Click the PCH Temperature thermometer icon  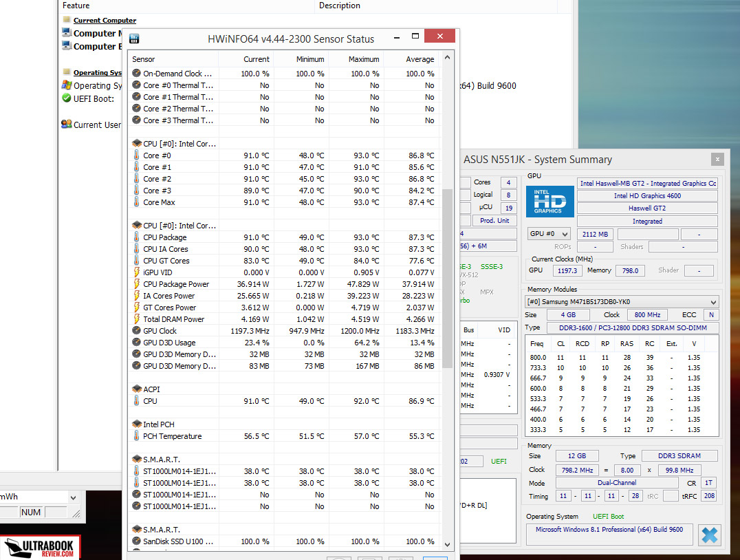[136, 435]
